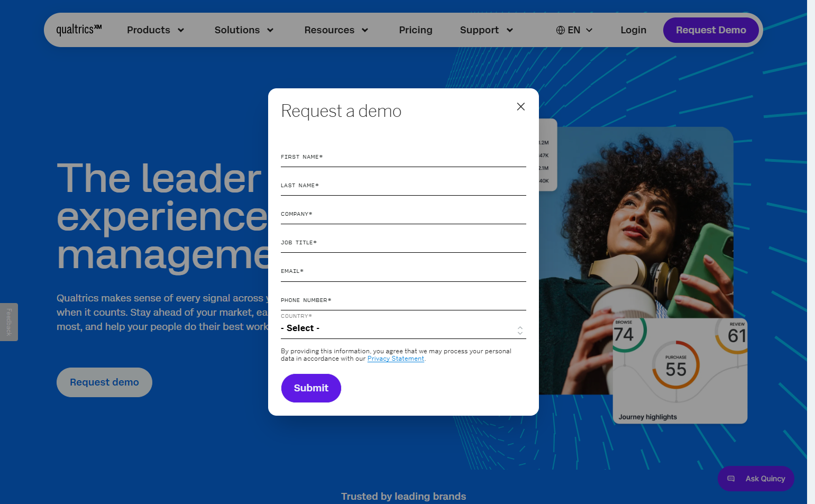Open the Ask Quincy chat button
The image size is (815, 504).
[756, 479]
